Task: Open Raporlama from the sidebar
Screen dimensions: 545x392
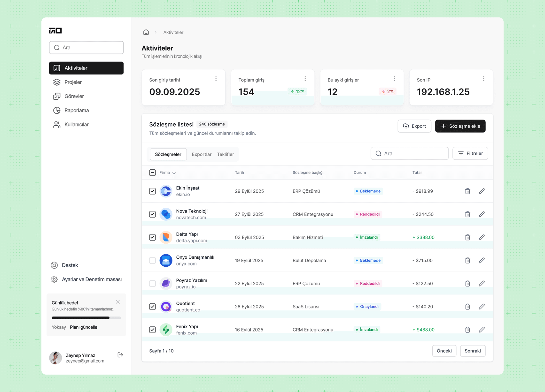Action: pos(77,110)
